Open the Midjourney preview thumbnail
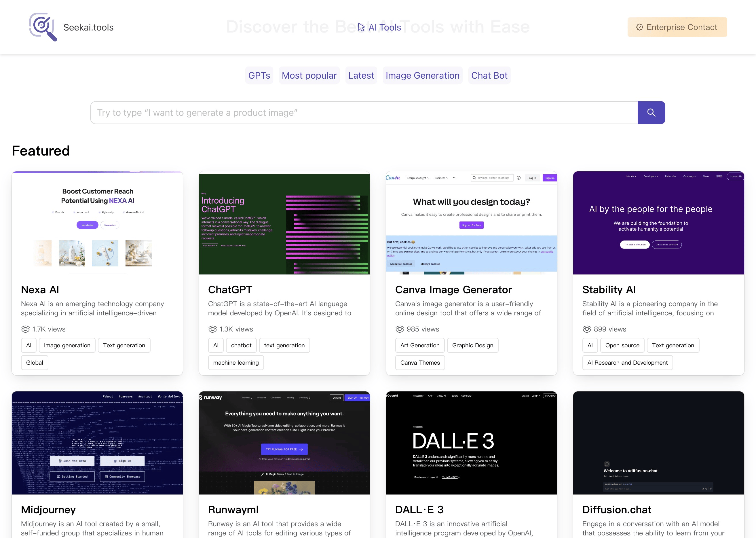The height and width of the screenshot is (538, 756). click(97, 443)
